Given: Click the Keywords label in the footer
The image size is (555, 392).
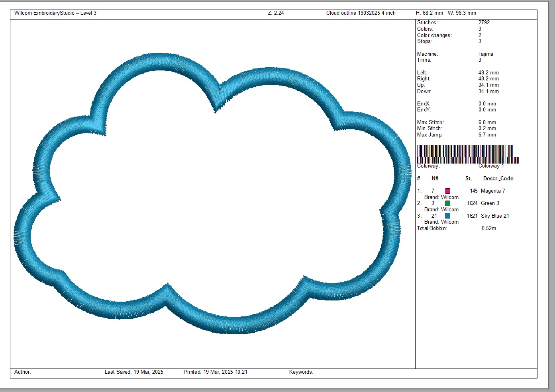Looking at the screenshot, I should coord(301,372).
